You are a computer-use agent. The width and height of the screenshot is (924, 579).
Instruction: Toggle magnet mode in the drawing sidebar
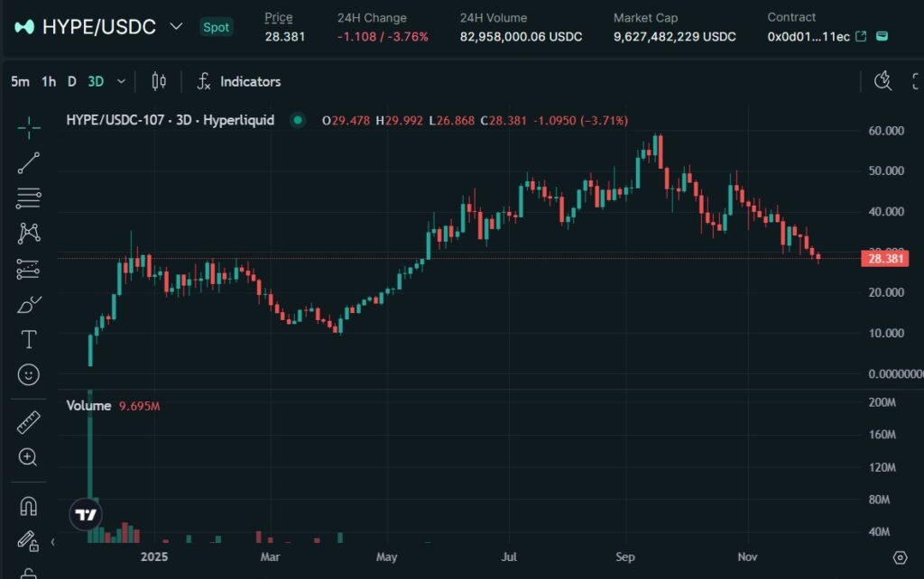28,506
